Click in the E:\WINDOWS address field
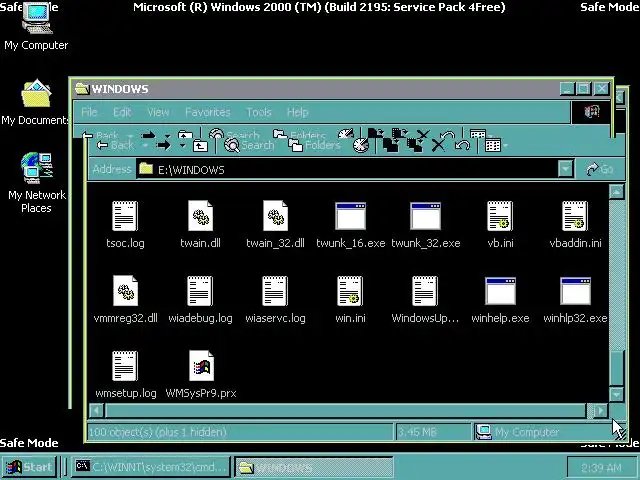 [x=347, y=169]
